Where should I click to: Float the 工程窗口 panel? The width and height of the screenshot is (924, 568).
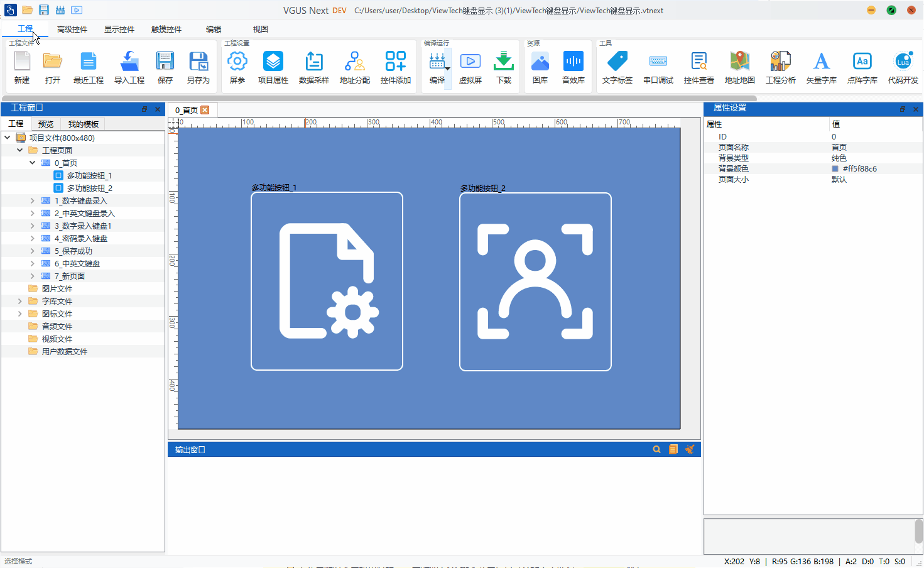click(x=144, y=109)
